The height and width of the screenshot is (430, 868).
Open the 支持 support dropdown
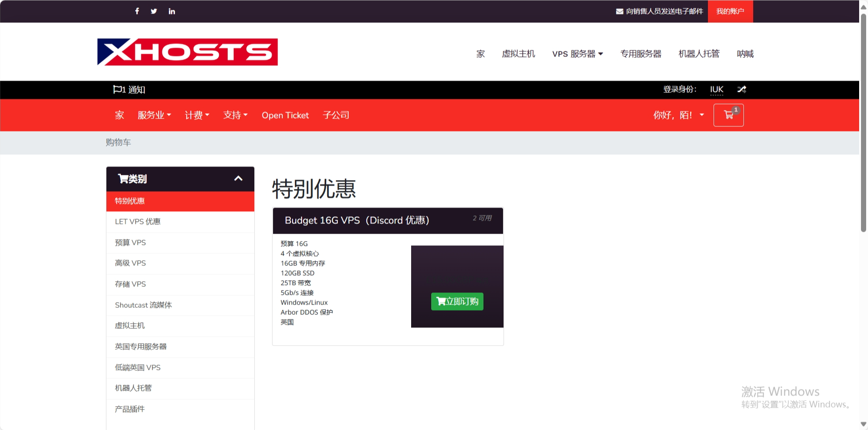coord(235,115)
